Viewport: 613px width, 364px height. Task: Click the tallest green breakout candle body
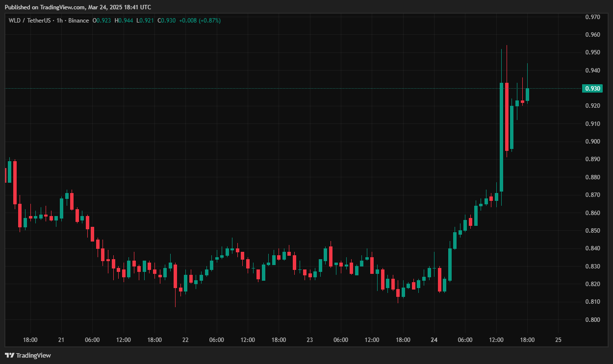pos(502,137)
